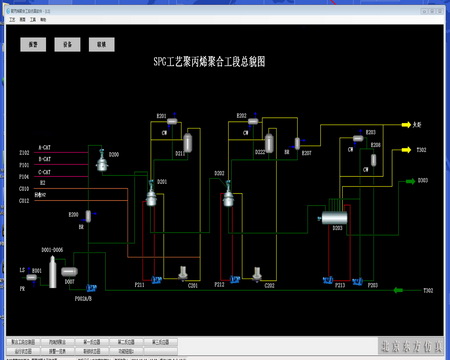Click the E201 condenser icon
The width and height of the screenshot is (450, 360).
pyautogui.click(x=172, y=121)
